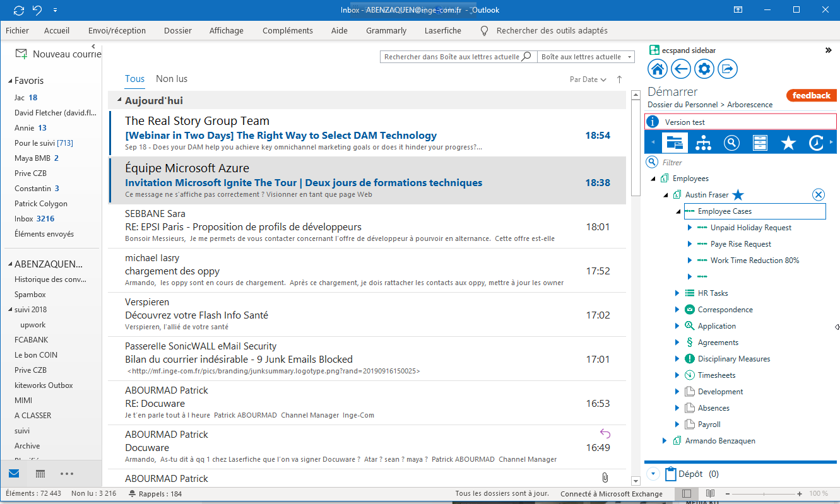This screenshot has width=840, height=504.
Task: Switch to Calendar view in navigation bar
Action: [40, 474]
